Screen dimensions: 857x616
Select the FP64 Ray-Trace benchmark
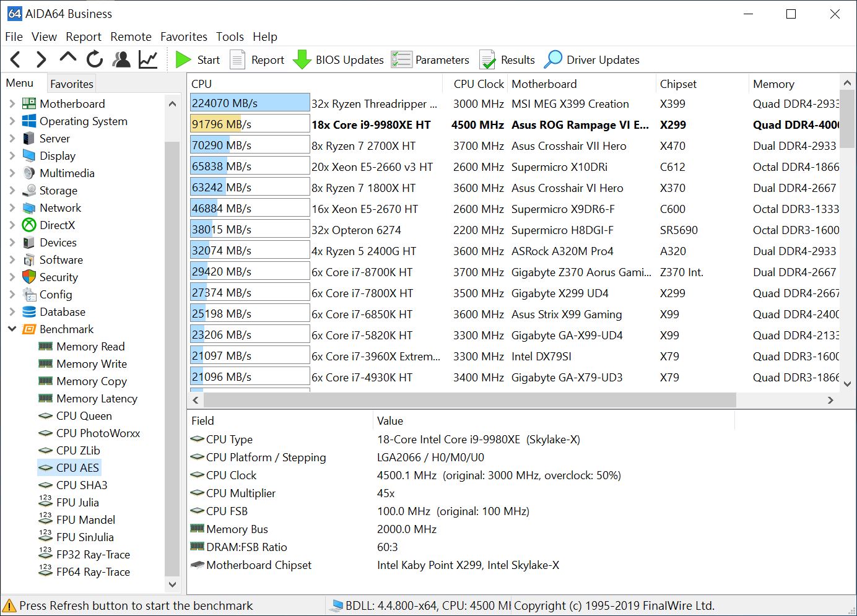pos(93,571)
